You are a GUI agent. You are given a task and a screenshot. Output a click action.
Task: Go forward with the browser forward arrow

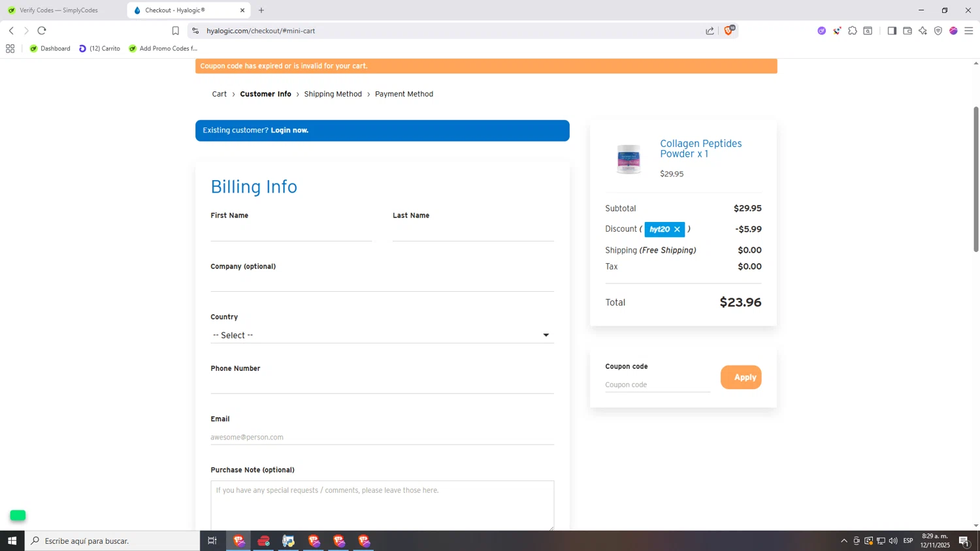(x=26, y=31)
